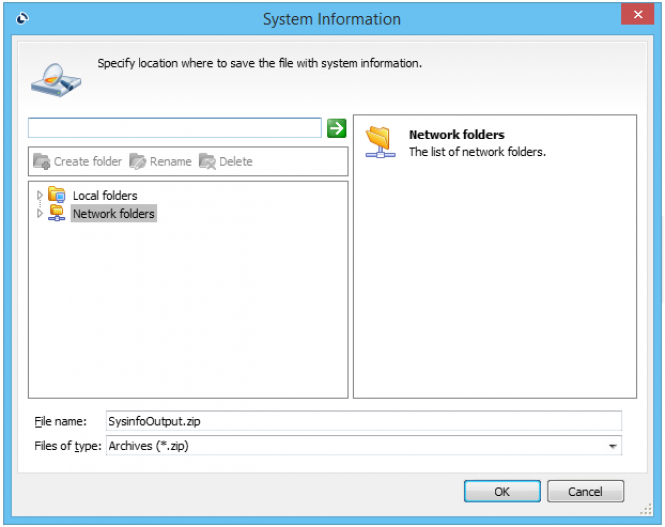This screenshot has height=527, width=665.
Task: Click the Local folders icon in tree
Action: [56, 195]
